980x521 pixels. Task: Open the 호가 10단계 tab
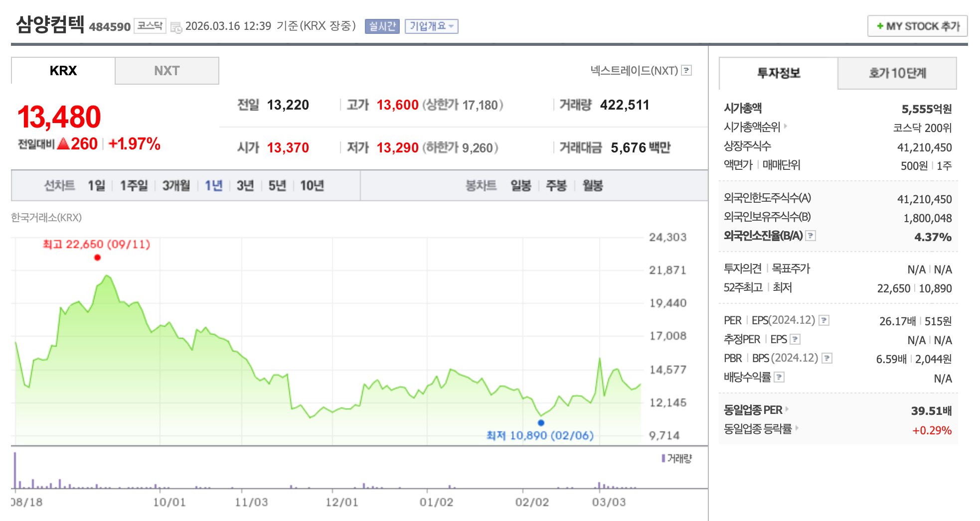pos(897,73)
